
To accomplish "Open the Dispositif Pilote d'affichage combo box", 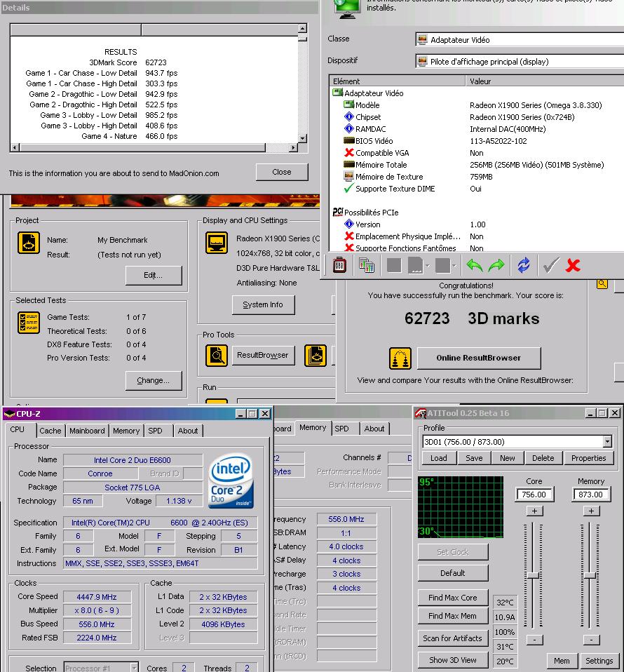I will point(520,61).
